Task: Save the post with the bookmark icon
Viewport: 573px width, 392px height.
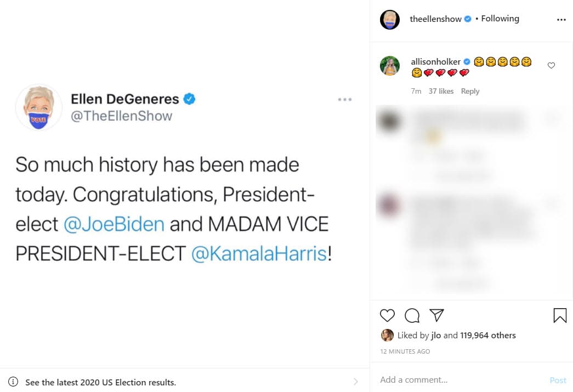Action: pos(560,316)
